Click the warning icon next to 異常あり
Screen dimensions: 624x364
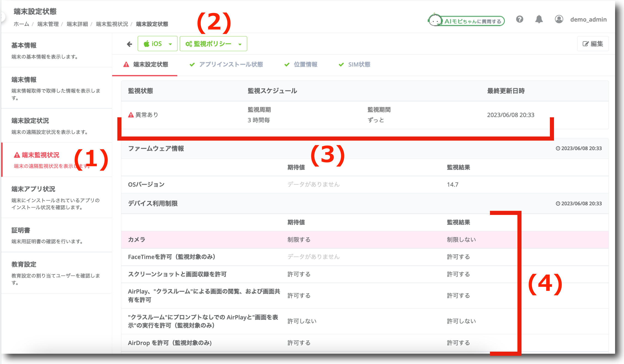click(131, 115)
